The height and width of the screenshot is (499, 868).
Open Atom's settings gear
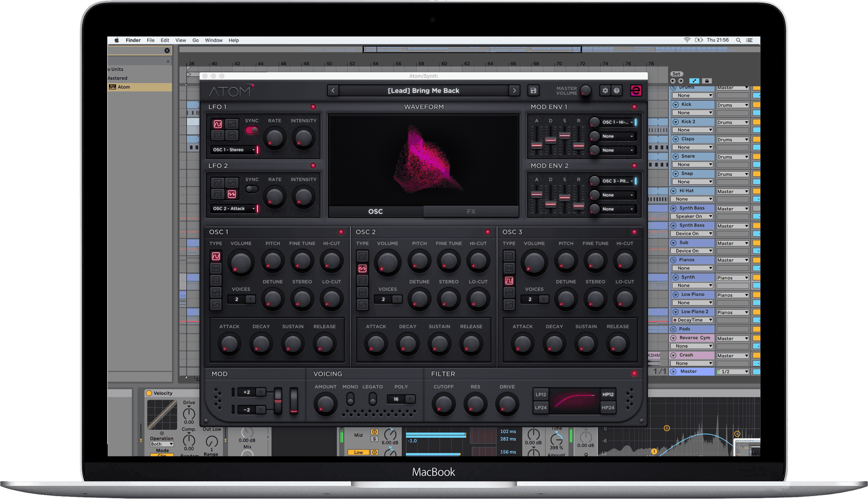(x=605, y=91)
